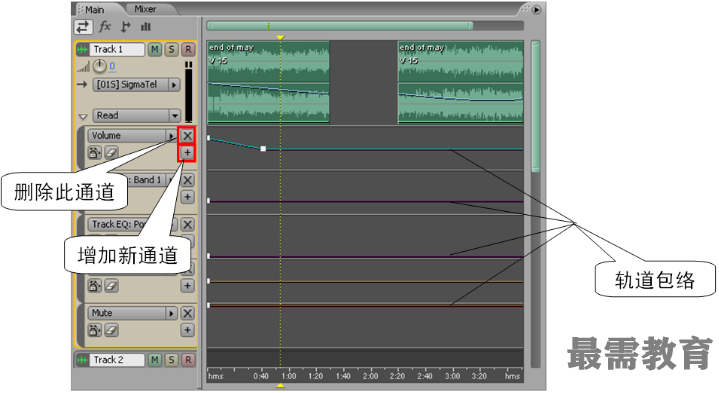The height and width of the screenshot is (393, 719).
Task: Select the second end of may clip
Action: click(461, 83)
